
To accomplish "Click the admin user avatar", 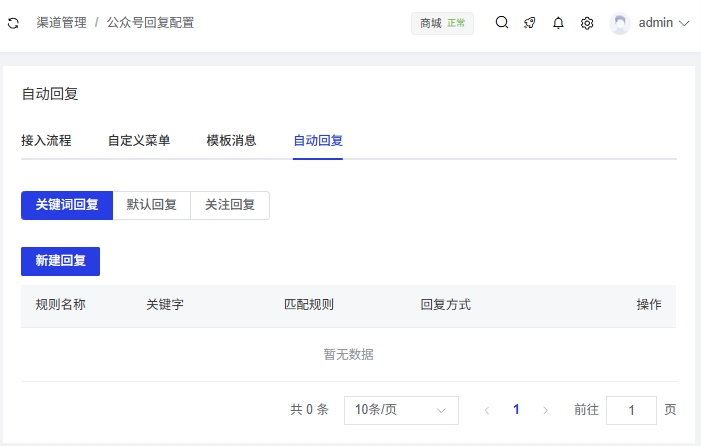I will (620, 23).
